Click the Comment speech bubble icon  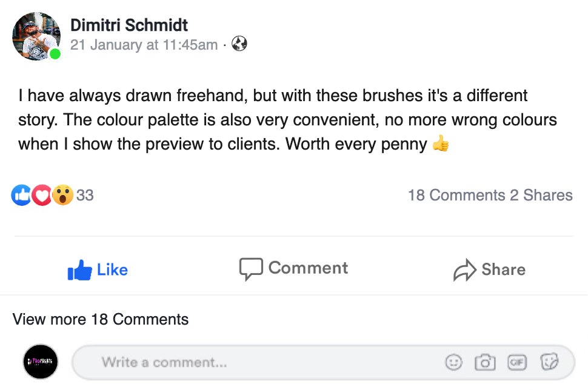(x=250, y=269)
